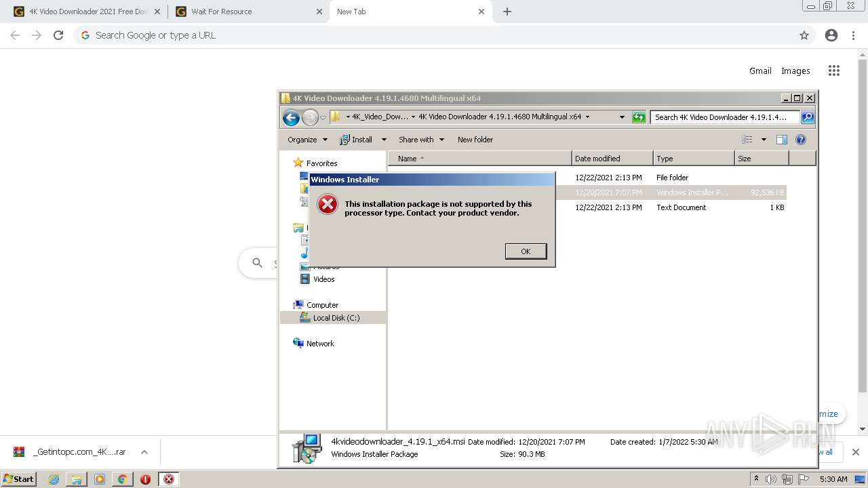This screenshot has width=868, height=488.
Task: Sort by the Size column header
Action: click(762, 159)
